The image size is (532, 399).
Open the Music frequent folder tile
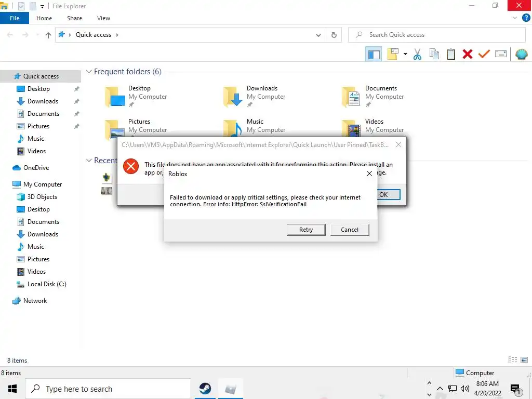(x=255, y=127)
